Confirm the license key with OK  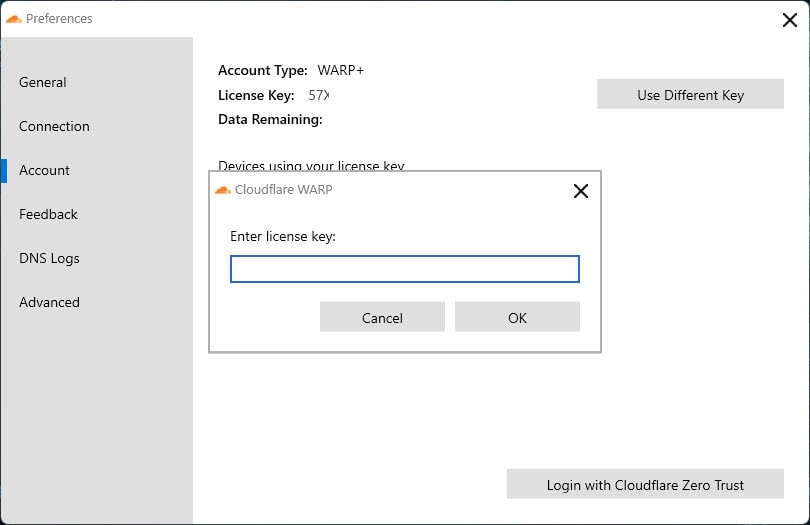(517, 318)
